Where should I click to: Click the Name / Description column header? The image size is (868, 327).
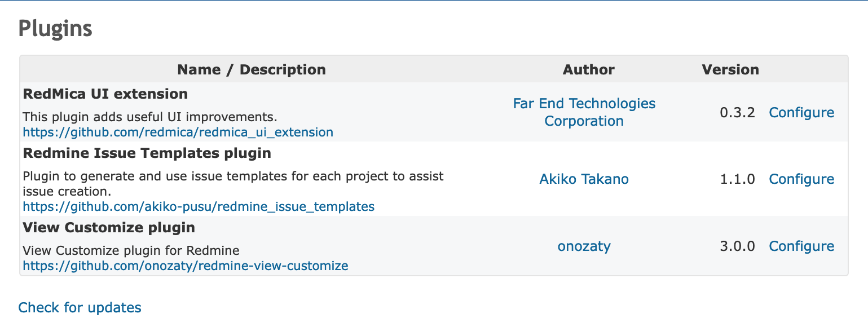[252, 70]
